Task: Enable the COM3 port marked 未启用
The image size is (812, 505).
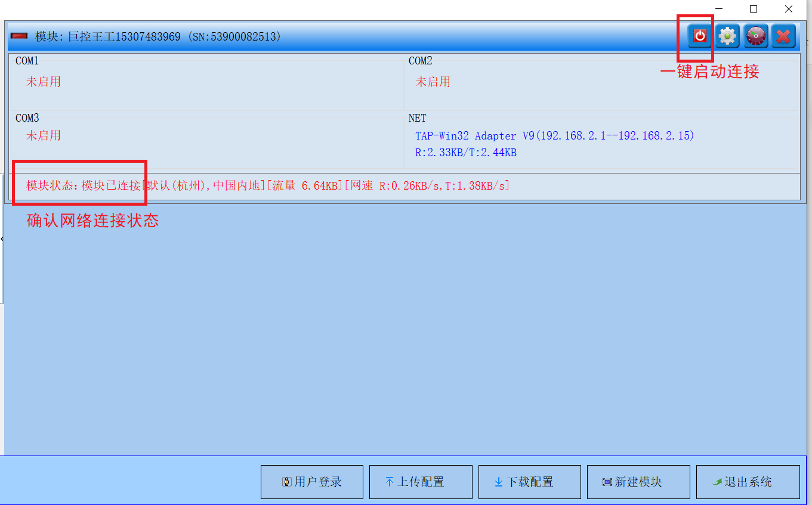Action: coord(43,135)
